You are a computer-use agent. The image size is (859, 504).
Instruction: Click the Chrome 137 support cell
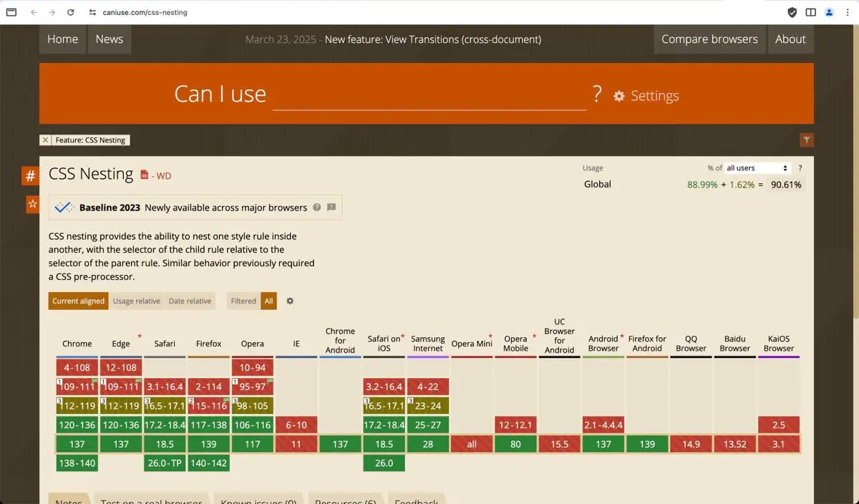tap(77, 445)
